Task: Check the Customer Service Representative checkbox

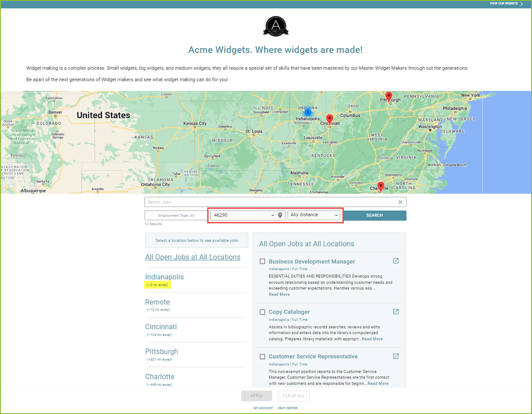Action: 262,357
